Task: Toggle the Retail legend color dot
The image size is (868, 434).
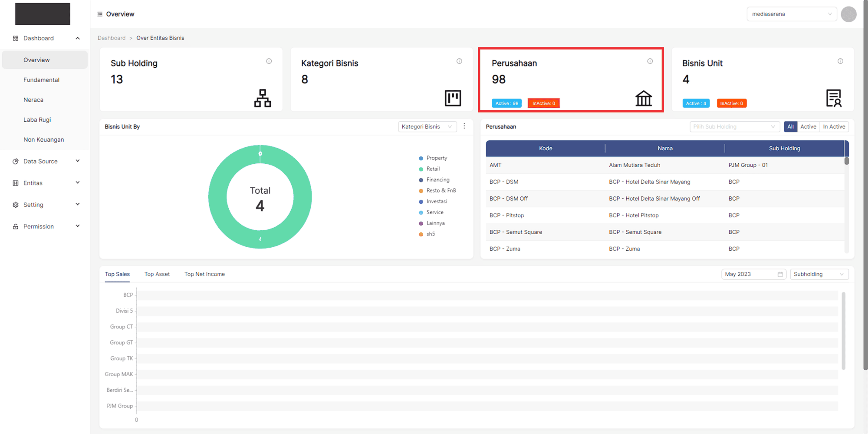Action: tap(421, 169)
